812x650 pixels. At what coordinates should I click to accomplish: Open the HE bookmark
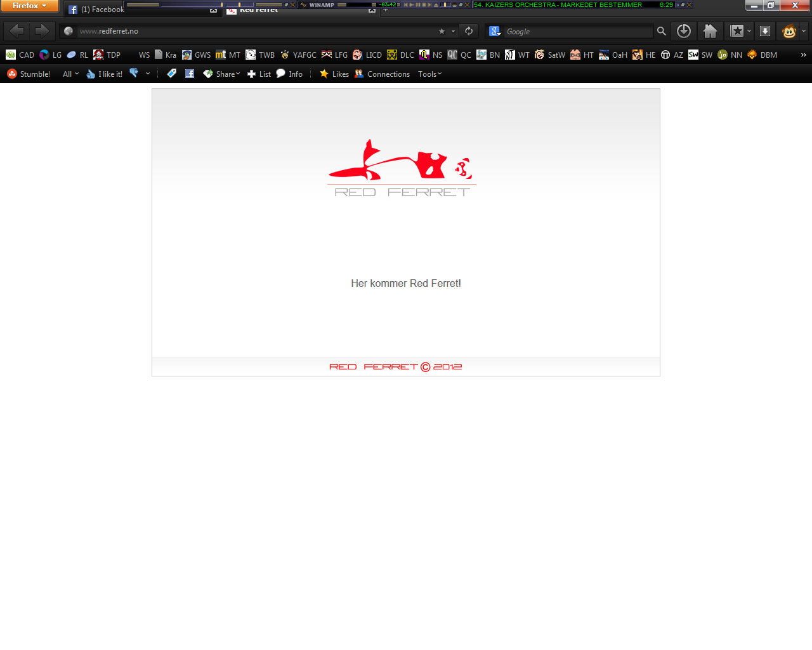click(x=644, y=55)
